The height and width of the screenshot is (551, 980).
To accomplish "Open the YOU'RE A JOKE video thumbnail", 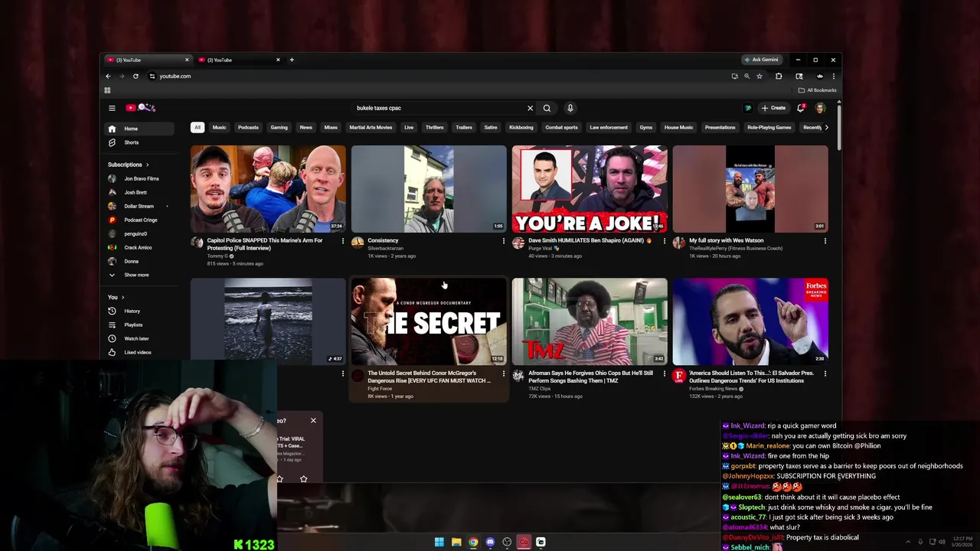I will [590, 189].
